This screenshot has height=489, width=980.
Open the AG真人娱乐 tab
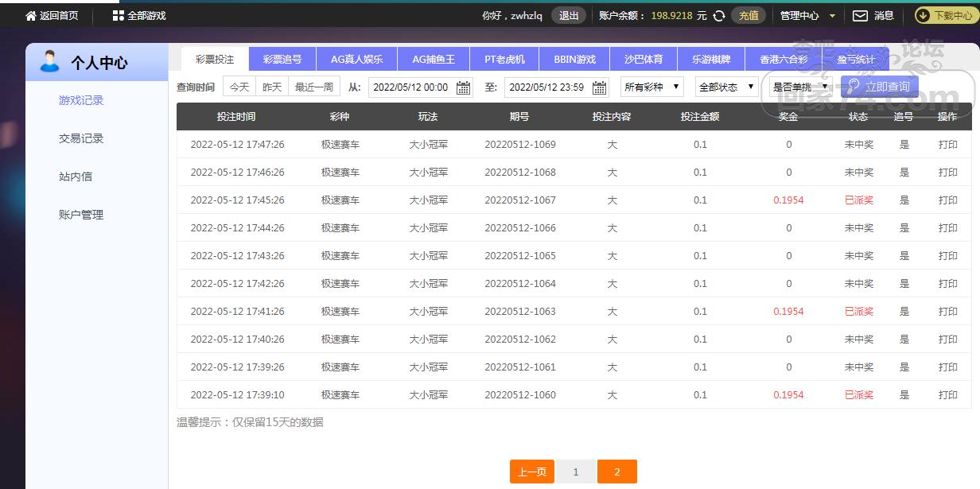pyautogui.click(x=356, y=60)
